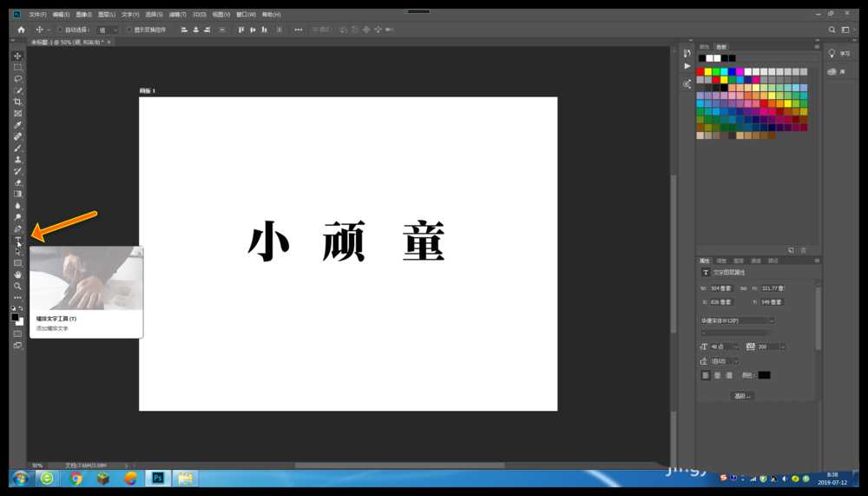Select the Hand tool

pos(17,274)
